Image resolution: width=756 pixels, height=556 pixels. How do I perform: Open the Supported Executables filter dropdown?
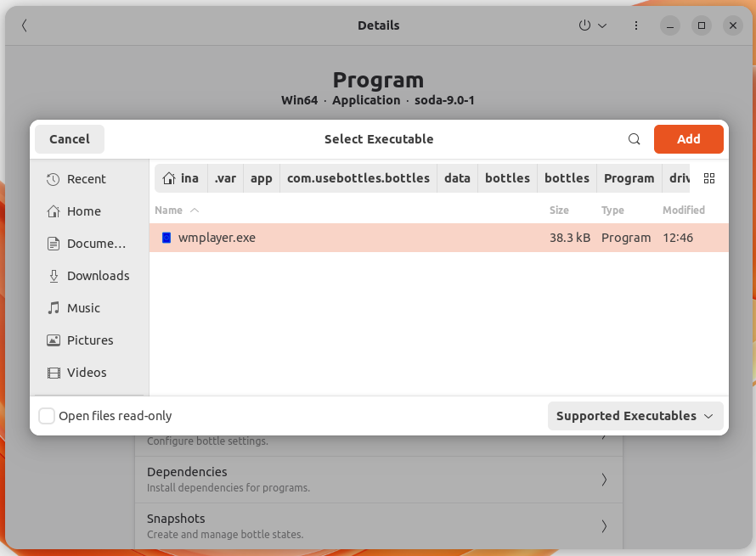pos(635,416)
